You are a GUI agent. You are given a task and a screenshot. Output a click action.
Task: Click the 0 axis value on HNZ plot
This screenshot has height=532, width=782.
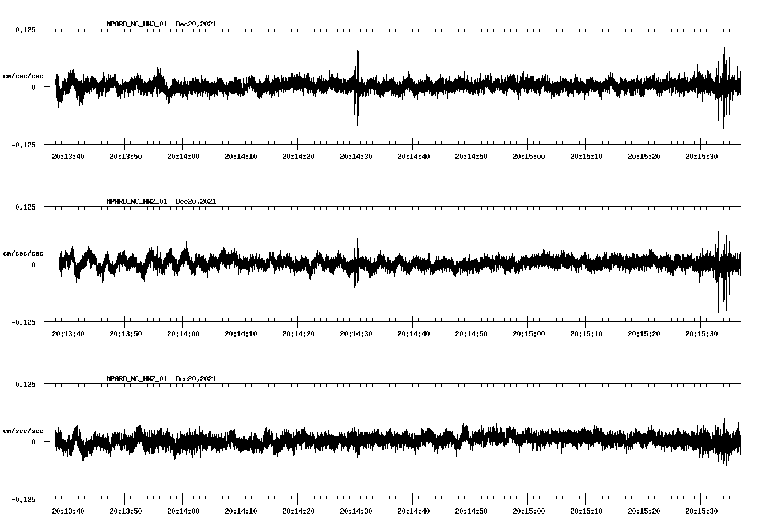(x=33, y=442)
